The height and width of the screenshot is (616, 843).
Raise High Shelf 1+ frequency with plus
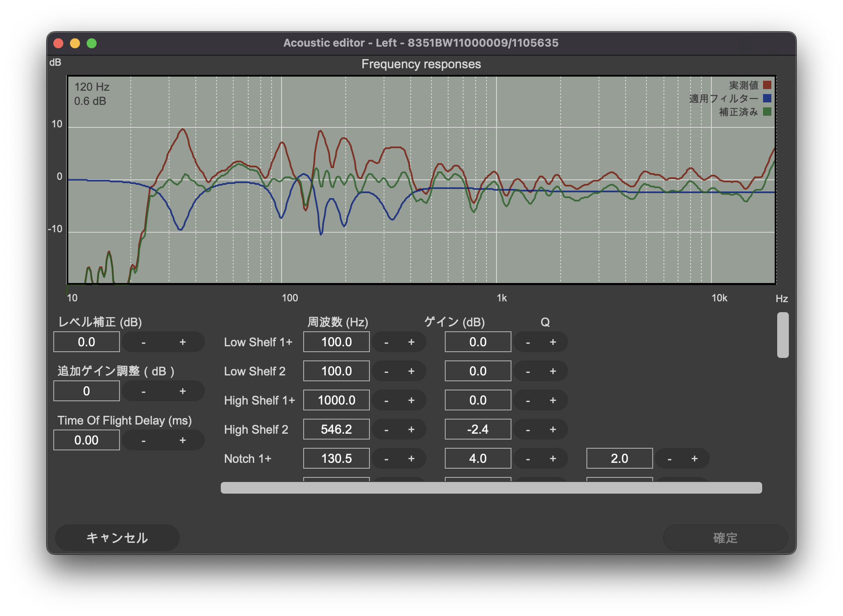(412, 400)
